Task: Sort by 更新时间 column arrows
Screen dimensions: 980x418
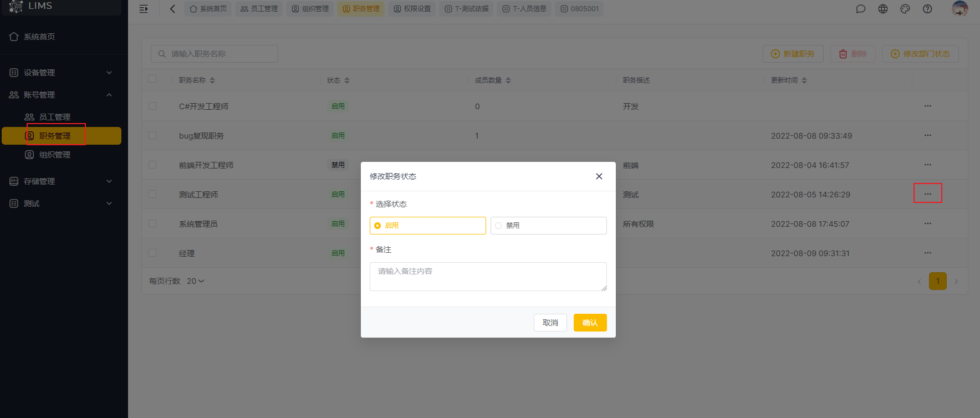Action: pyautogui.click(x=804, y=80)
